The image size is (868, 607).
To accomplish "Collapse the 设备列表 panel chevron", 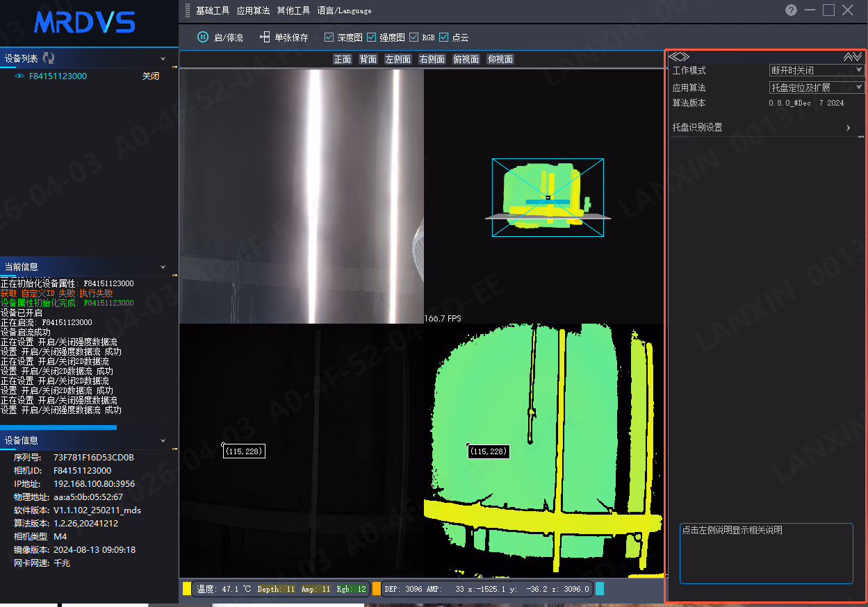I will [x=163, y=59].
